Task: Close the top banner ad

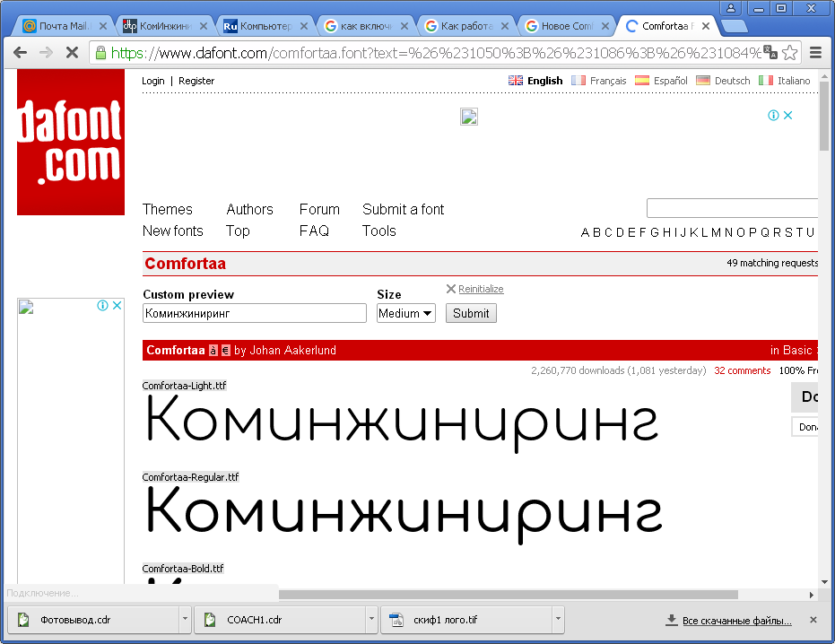Action: pyautogui.click(x=788, y=115)
